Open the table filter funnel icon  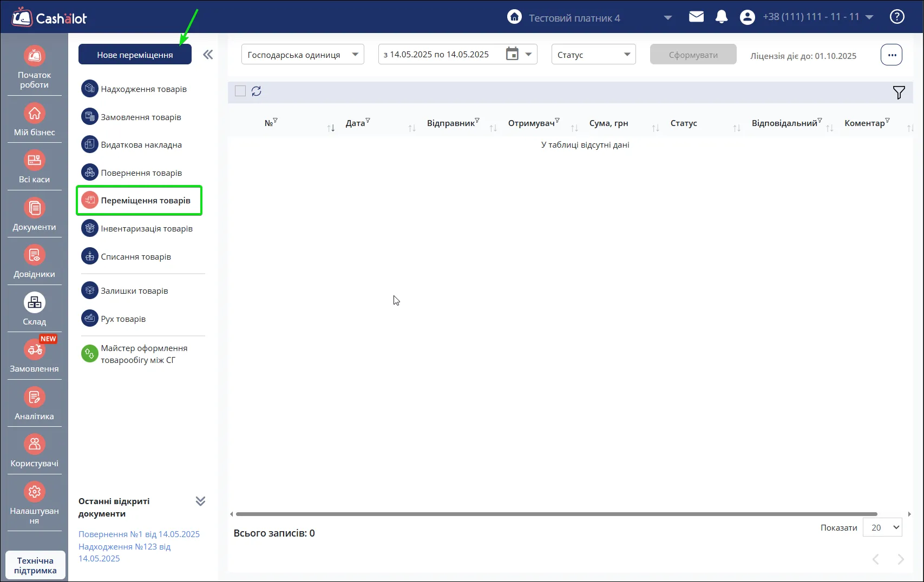click(x=899, y=92)
